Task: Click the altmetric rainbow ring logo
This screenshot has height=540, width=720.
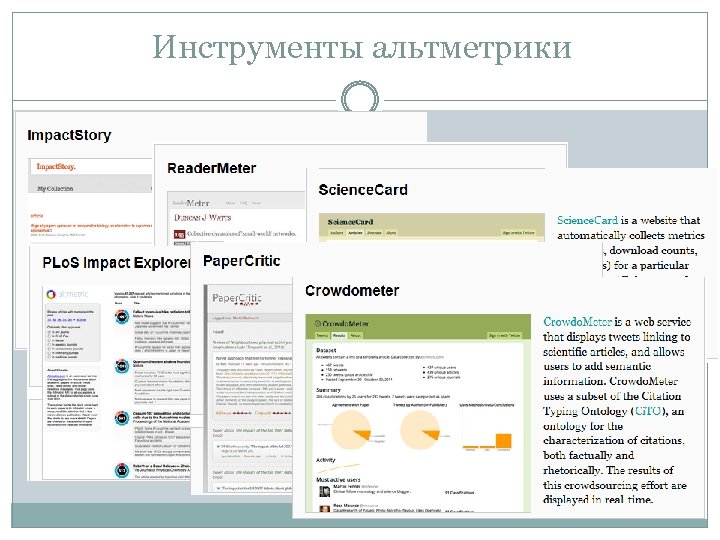Action: 51,294
